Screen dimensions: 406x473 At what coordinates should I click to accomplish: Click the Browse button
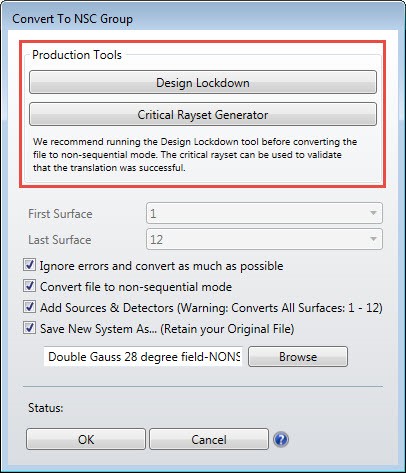[298, 357]
